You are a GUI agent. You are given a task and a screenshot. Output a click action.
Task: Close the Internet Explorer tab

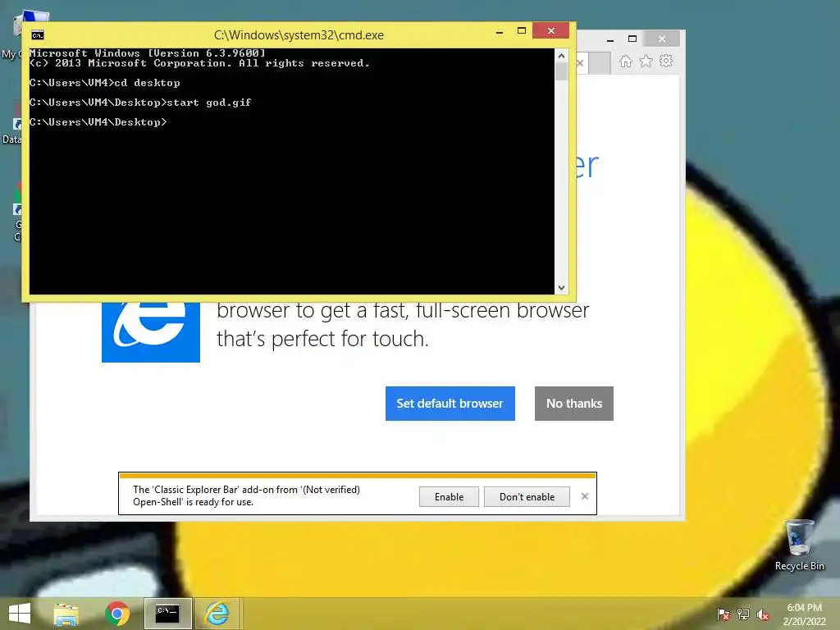tap(580, 63)
